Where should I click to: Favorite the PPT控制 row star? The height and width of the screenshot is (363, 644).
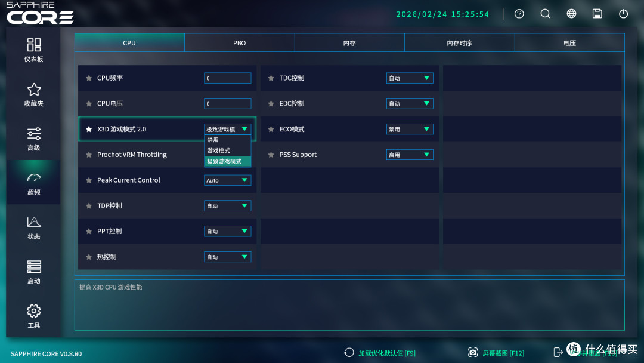click(x=89, y=231)
